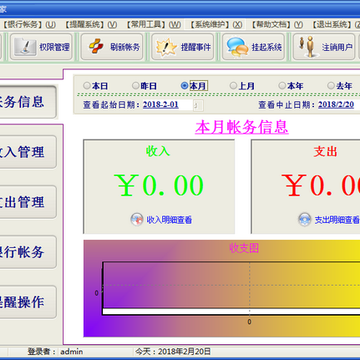This screenshot has width=360, height=360.
Task: Click the 刷新帐务 refresh icon
Action: click(96, 47)
